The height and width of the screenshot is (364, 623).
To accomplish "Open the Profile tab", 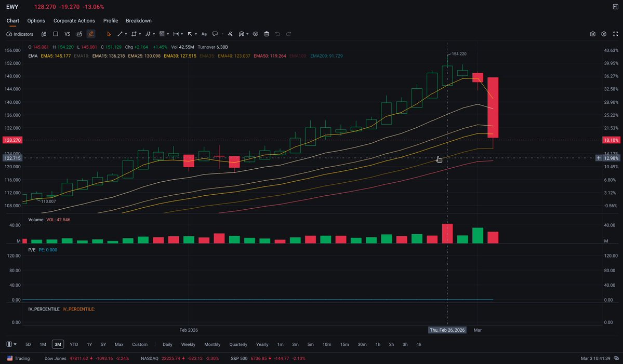I will (x=111, y=21).
